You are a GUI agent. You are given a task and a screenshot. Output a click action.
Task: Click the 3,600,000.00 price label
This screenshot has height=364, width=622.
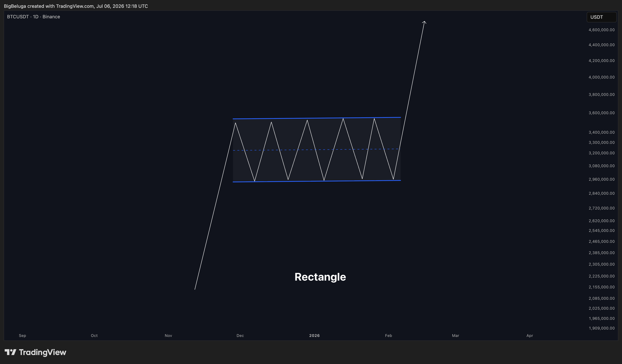602,113
